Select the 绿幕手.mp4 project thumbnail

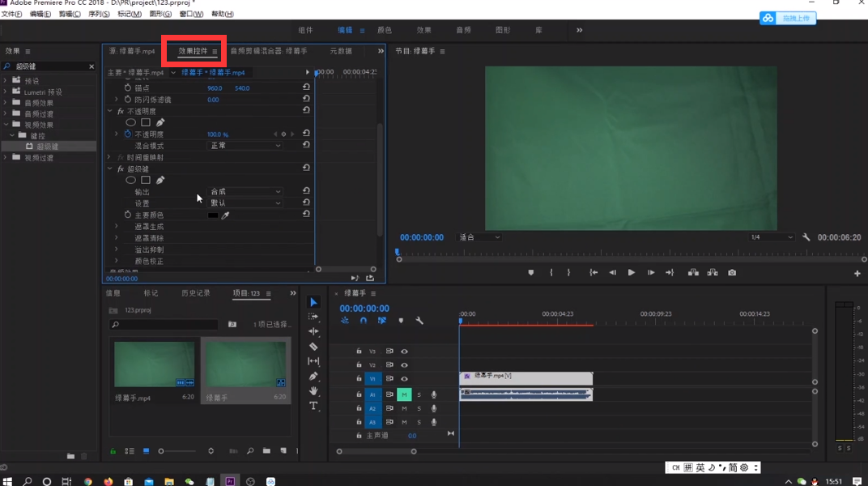tap(154, 364)
